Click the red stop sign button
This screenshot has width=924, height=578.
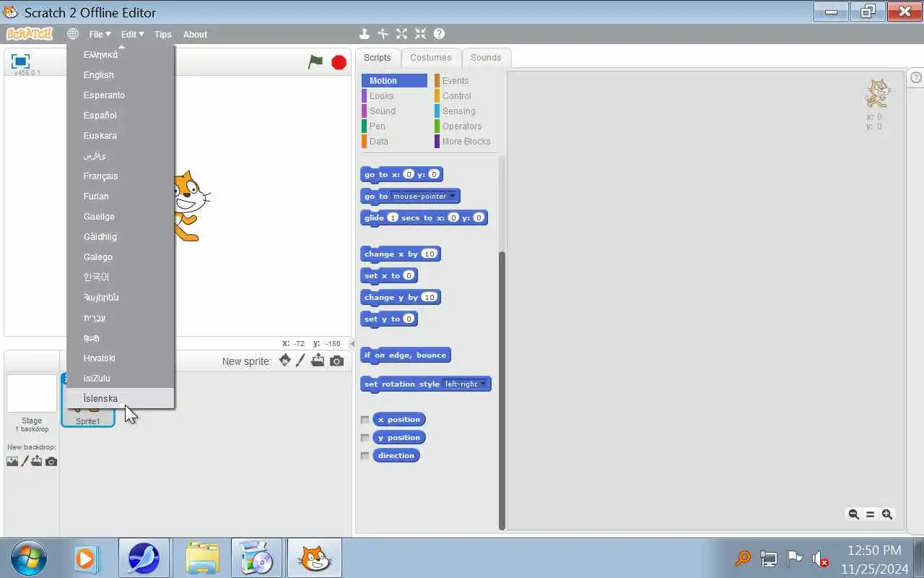(x=339, y=62)
